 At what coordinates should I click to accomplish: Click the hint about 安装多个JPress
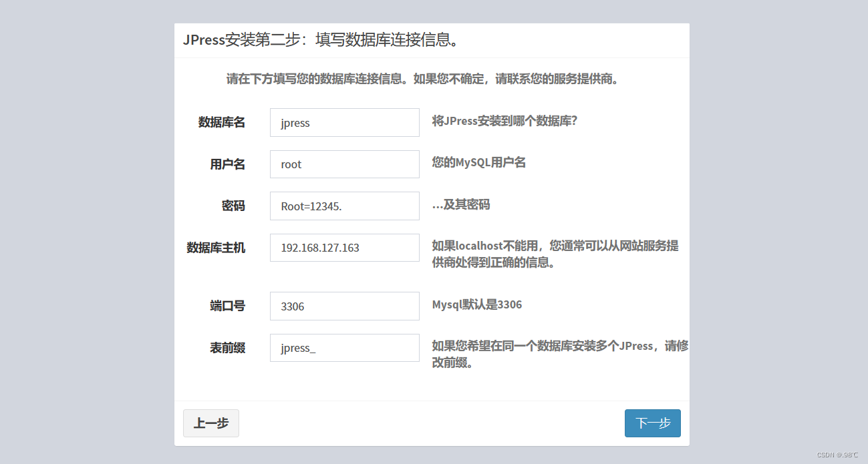pos(560,355)
